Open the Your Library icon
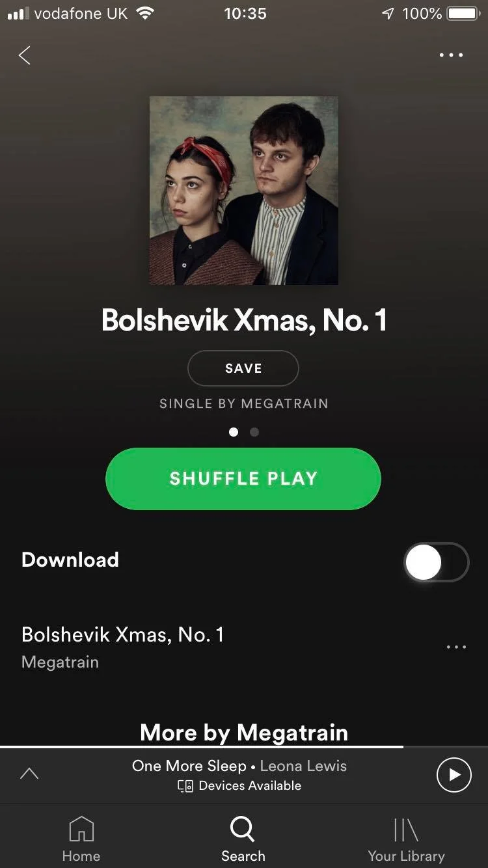The width and height of the screenshot is (488, 868). click(406, 830)
